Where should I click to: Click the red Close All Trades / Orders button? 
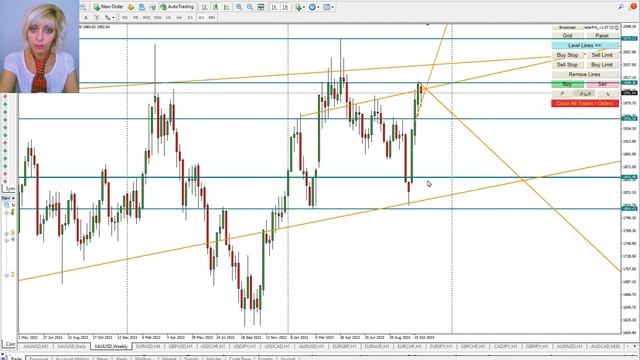[585, 103]
